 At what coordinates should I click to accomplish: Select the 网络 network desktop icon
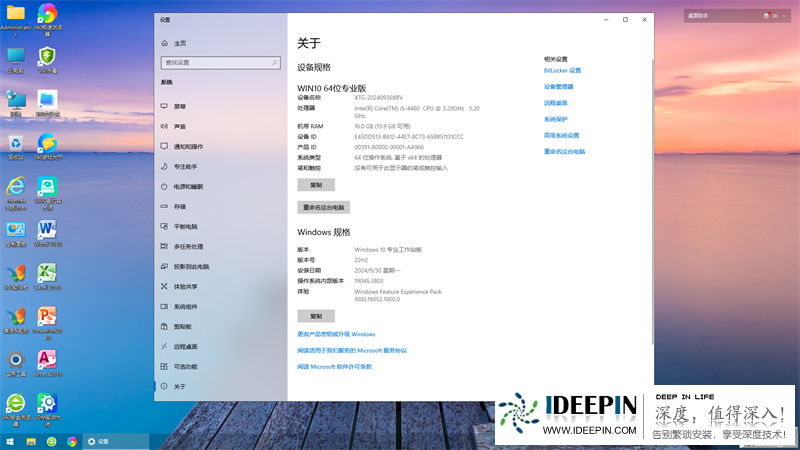click(16, 103)
